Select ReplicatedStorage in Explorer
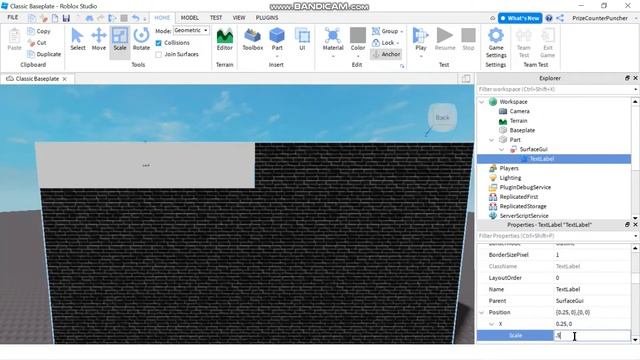The image size is (640, 360). click(x=522, y=206)
